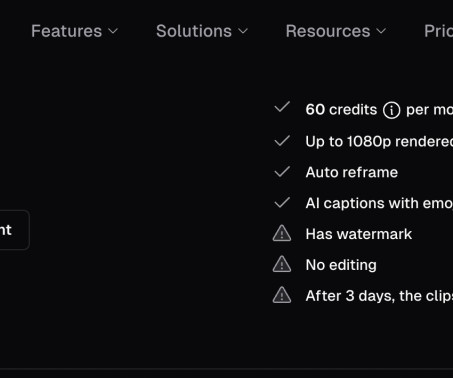Image resolution: width=453 pixels, height=378 pixels.
Task: Select the 'Has watermark' text item
Action: click(x=359, y=234)
